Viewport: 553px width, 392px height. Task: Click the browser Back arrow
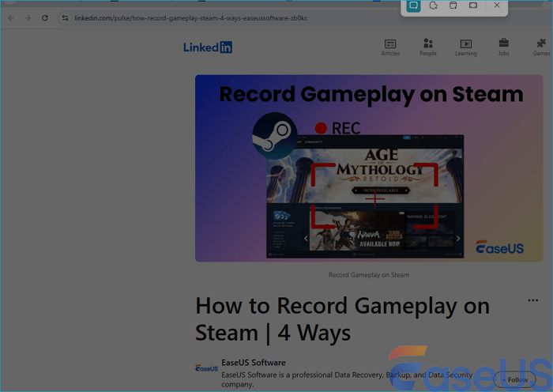pos(11,17)
